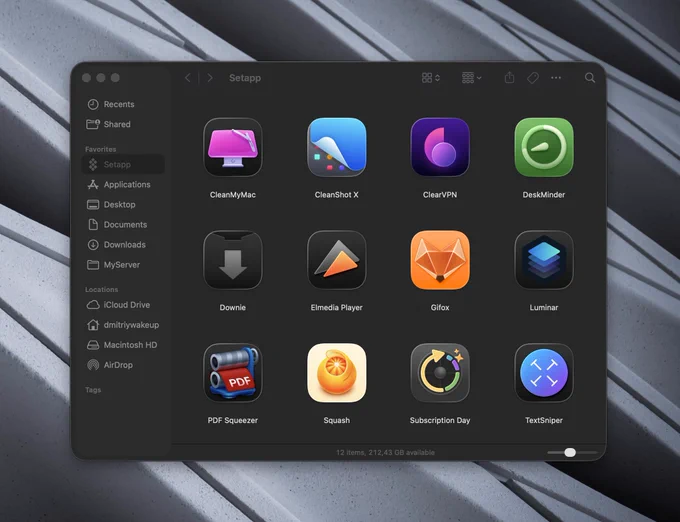
Task: Click the icon size slider knob
Action: pos(570,452)
